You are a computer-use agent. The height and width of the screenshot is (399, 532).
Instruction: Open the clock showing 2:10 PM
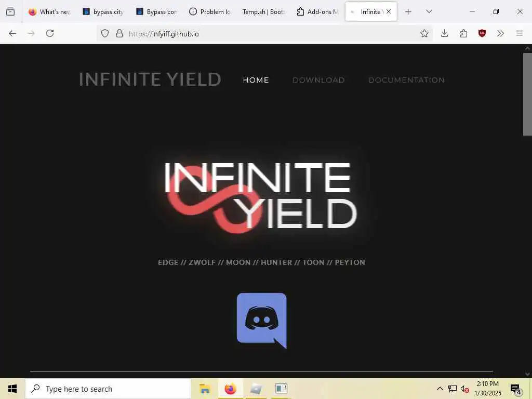[487, 389]
